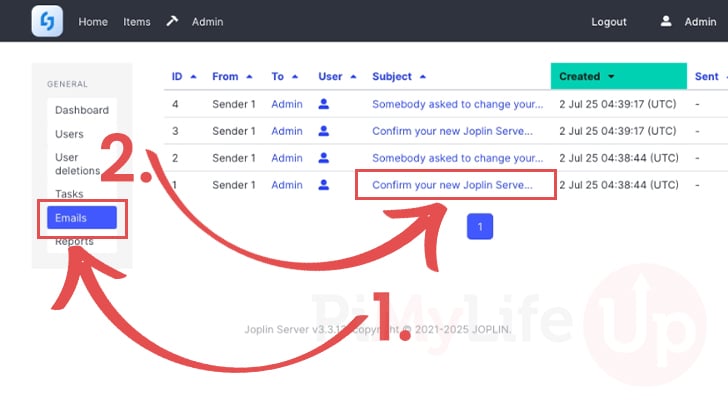Toggle sorting on the Created column
728x400 pixels.
click(x=618, y=76)
